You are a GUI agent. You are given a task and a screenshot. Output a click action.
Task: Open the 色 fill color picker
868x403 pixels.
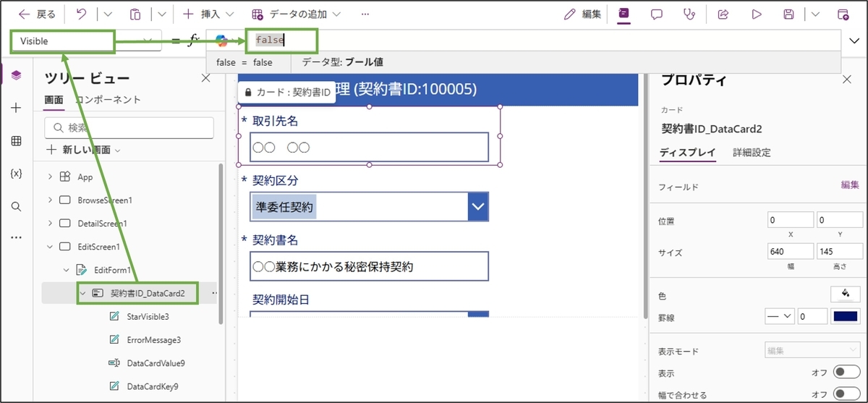point(845,293)
